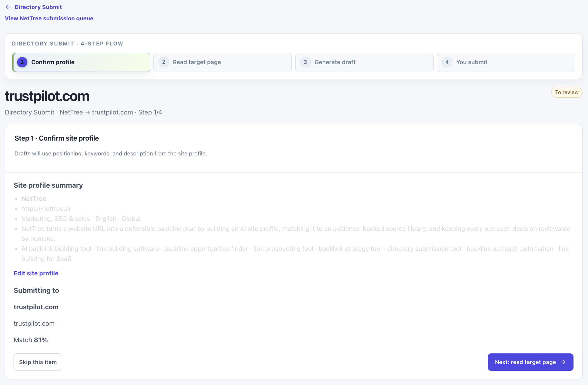Click the Site profile summary heading
The image size is (588, 385).
48,185
